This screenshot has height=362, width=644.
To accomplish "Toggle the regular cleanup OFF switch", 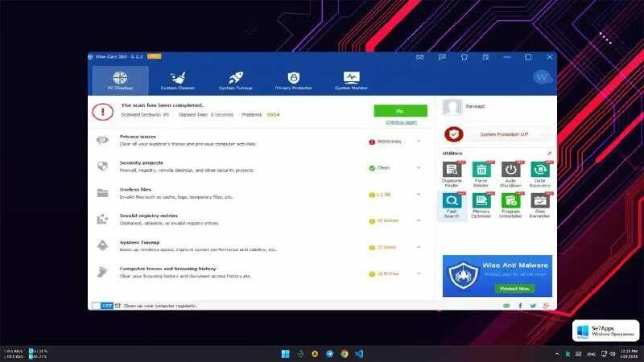I will (x=102, y=306).
